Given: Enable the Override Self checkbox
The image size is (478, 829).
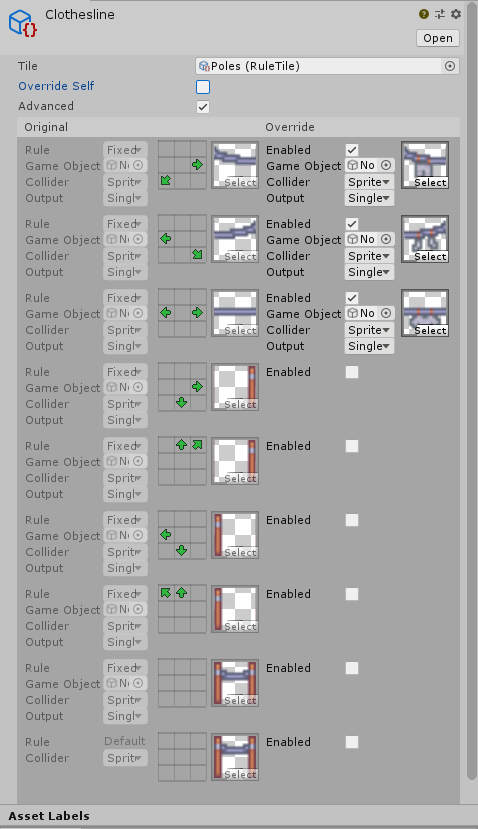Looking at the screenshot, I should coord(203,87).
